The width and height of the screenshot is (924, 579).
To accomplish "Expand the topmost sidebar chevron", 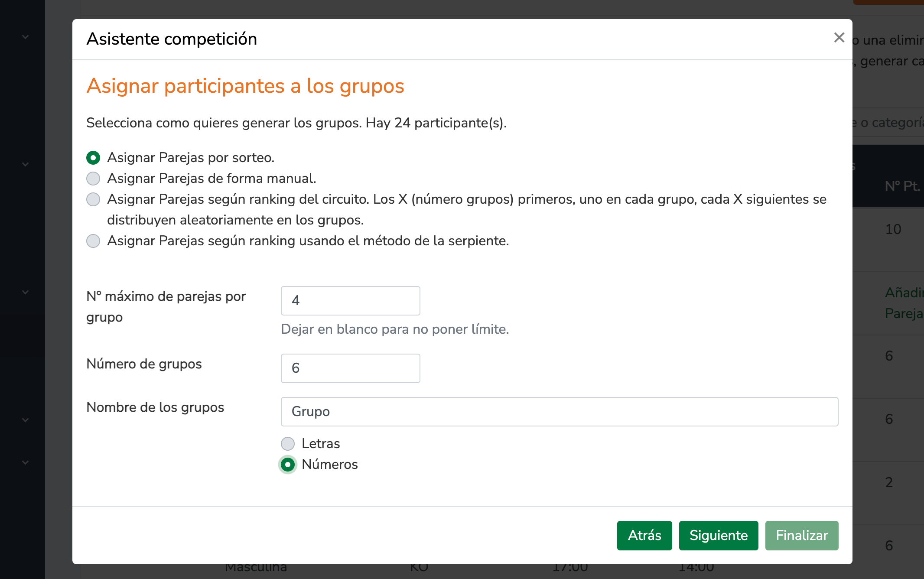I will (x=26, y=37).
